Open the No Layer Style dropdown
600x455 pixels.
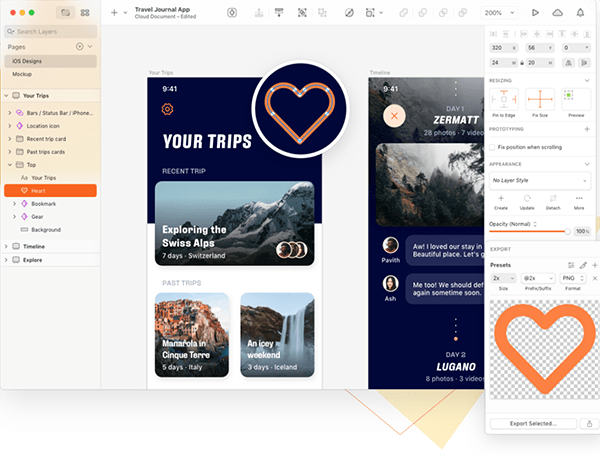(x=538, y=180)
